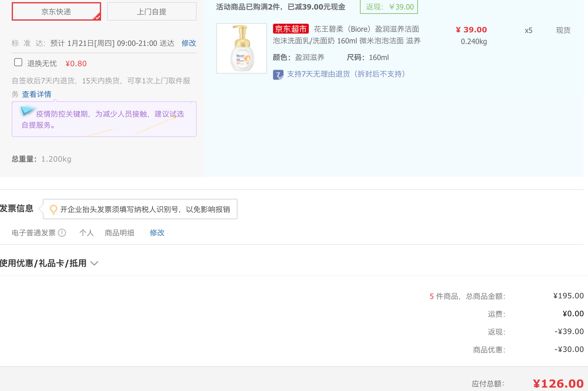The height and width of the screenshot is (391, 588).
Task: Click the 现货 stock status text
Action: pyautogui.click(x=563, y=30)
